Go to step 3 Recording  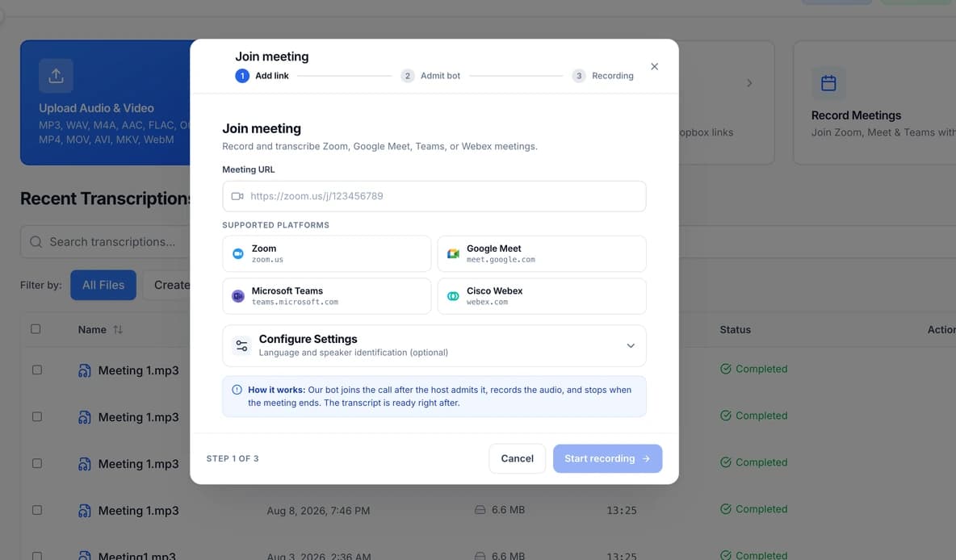pyautogui.click(x=603, y=76)
